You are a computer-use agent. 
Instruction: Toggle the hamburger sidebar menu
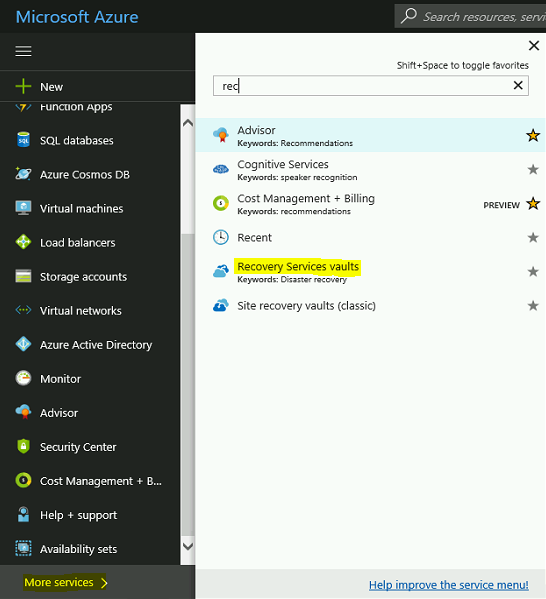pos(23,51)
